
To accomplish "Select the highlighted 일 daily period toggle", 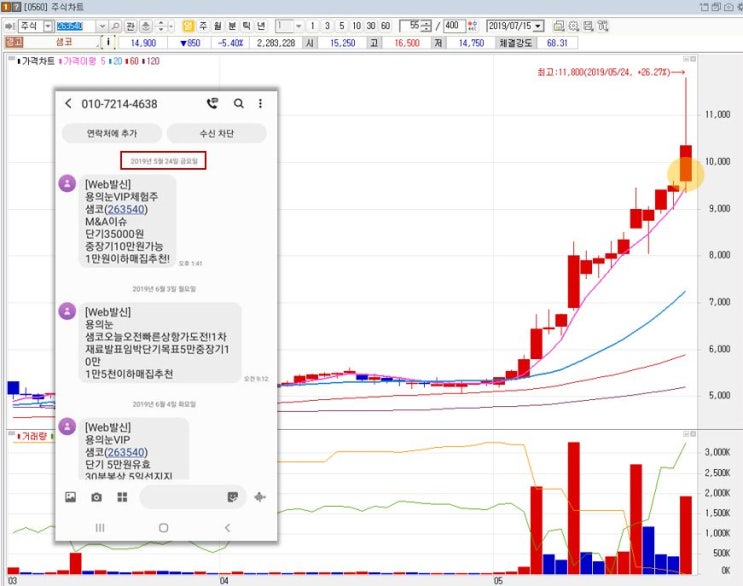I will coord(188,26).
